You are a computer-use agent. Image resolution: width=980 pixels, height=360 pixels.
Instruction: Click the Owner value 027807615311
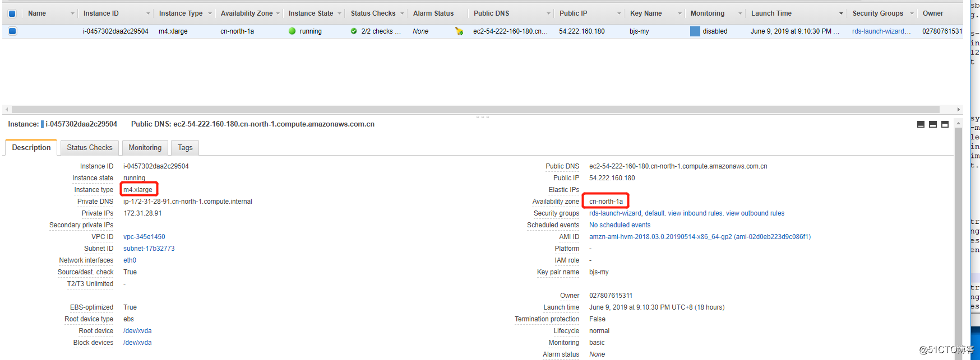(611, 296)
